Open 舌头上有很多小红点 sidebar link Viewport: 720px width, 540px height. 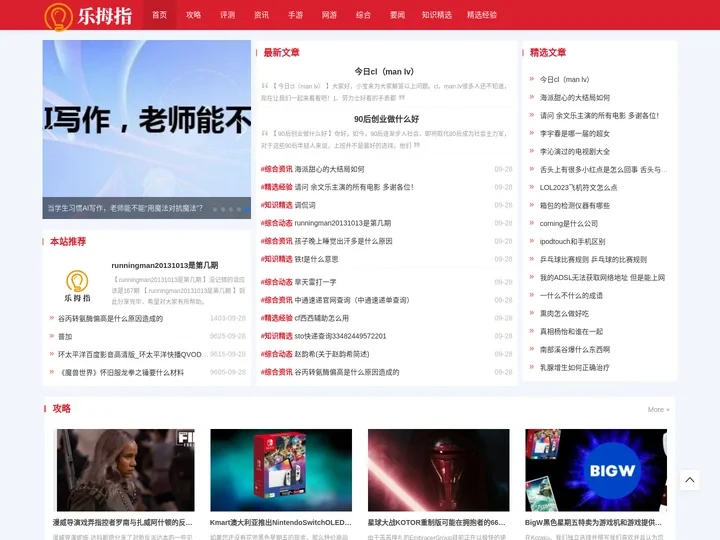603,169
